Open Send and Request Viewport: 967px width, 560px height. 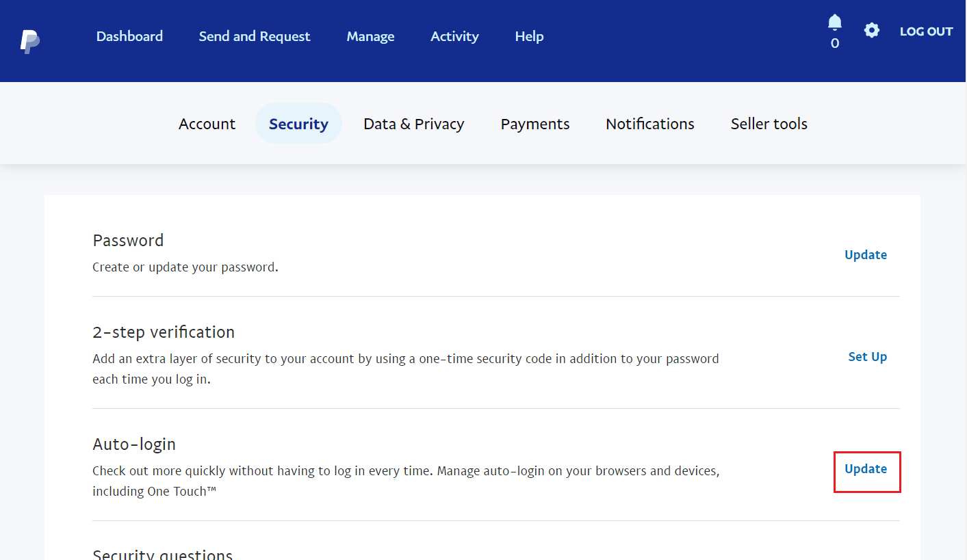(x=254, y=36)
